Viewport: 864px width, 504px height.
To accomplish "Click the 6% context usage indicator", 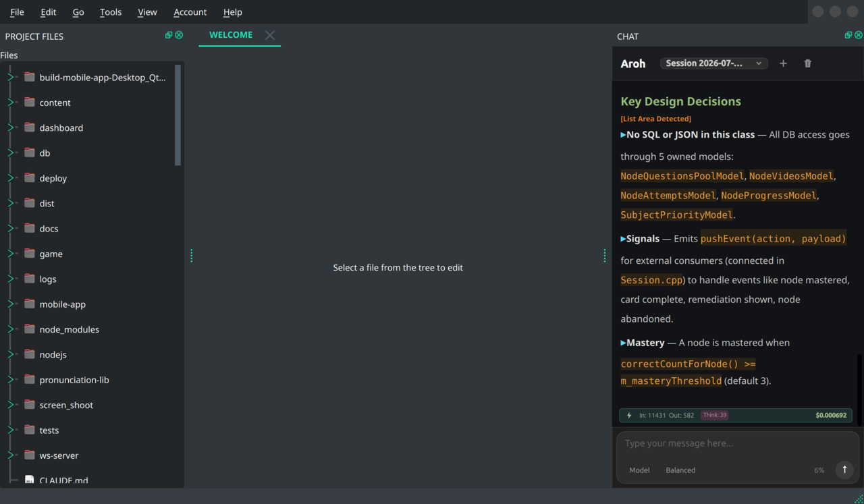I will click(x=819, y=470).
